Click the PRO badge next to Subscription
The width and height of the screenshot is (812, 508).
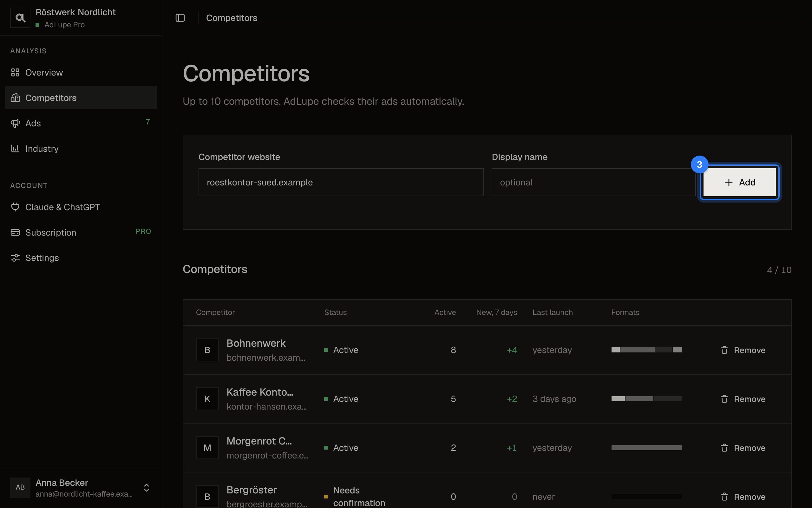point(143,231)
